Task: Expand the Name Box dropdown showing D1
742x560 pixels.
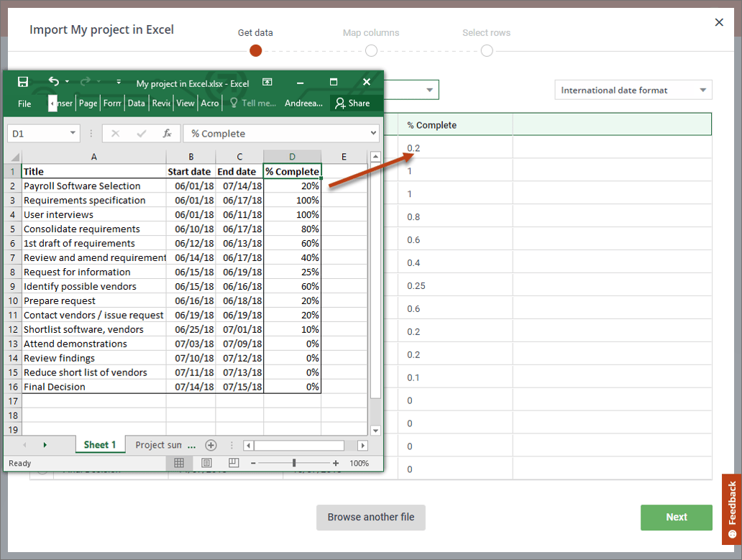Action: (x=71, y=133)
